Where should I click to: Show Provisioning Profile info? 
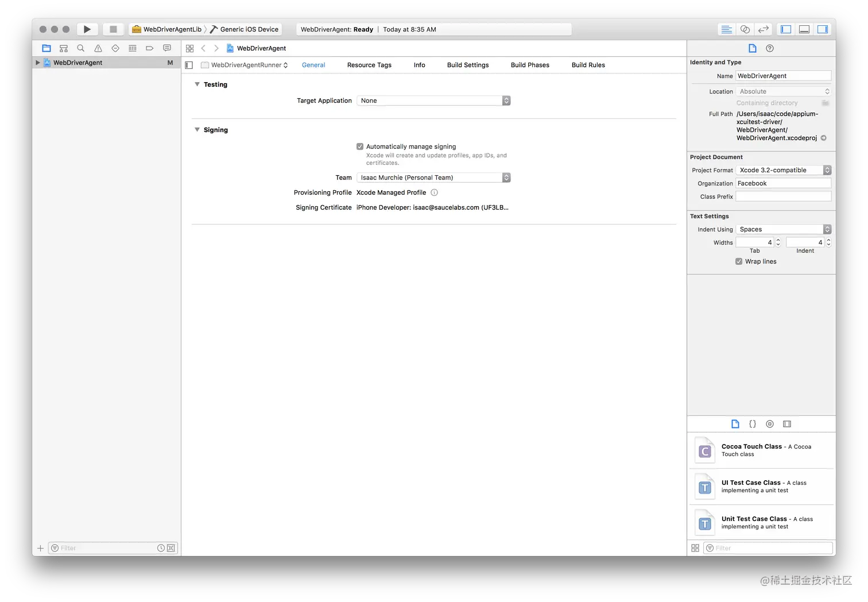435,192
